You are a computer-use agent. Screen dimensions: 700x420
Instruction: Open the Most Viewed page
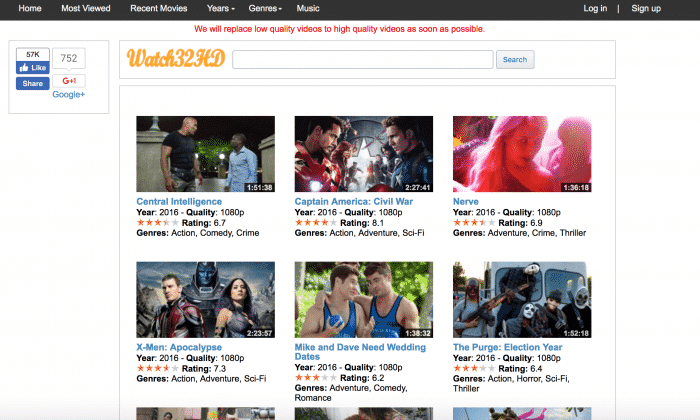point(86,8)
